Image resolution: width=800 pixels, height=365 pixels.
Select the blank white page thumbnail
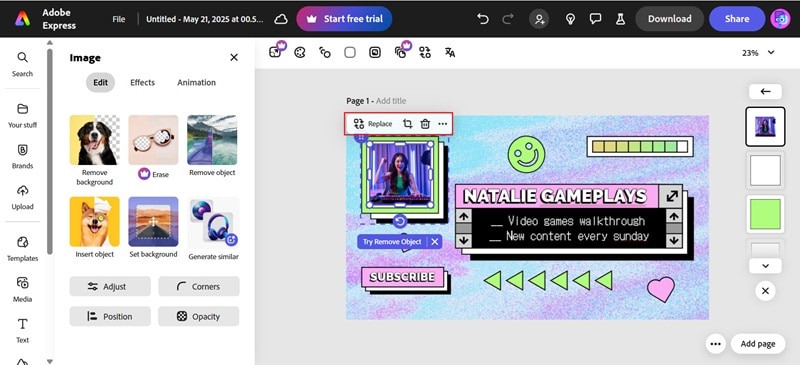765,171
